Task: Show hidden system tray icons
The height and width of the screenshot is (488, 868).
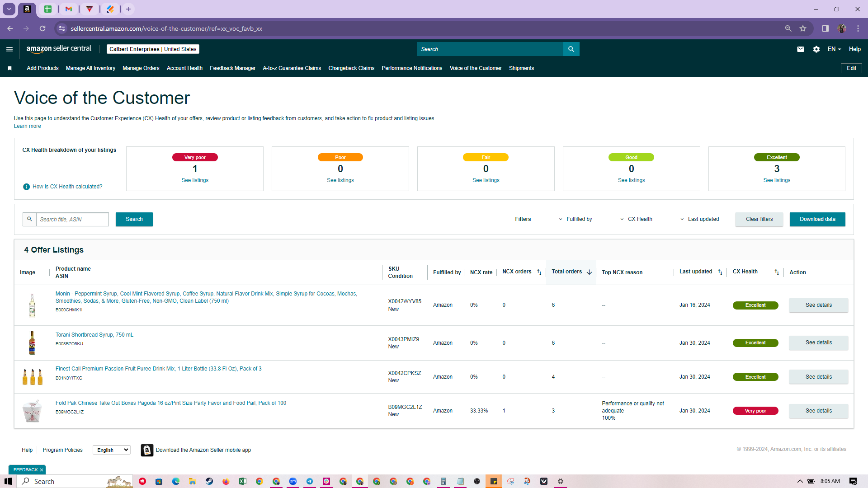Action: point(800,481)
